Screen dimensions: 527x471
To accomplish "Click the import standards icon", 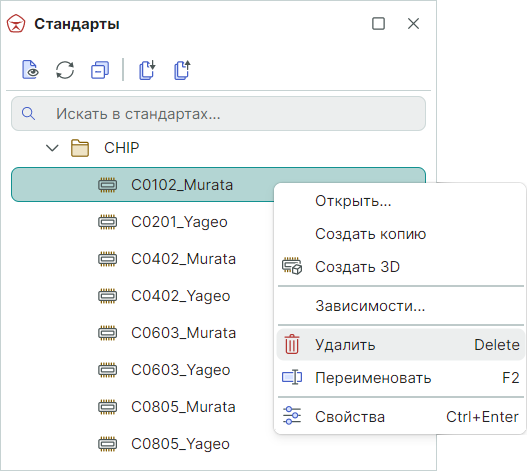I will point(147,70).
